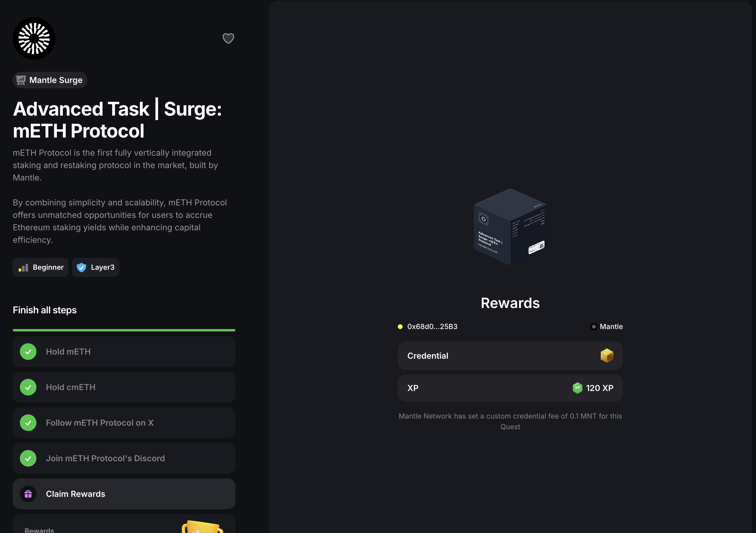Click the Hold cmETH green checkmark
This screenshot has height=533, width=756.
[x=28, y=387]
